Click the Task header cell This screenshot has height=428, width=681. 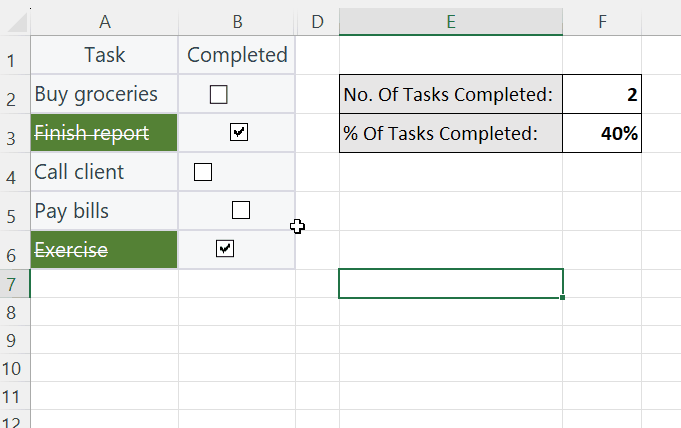104,55
